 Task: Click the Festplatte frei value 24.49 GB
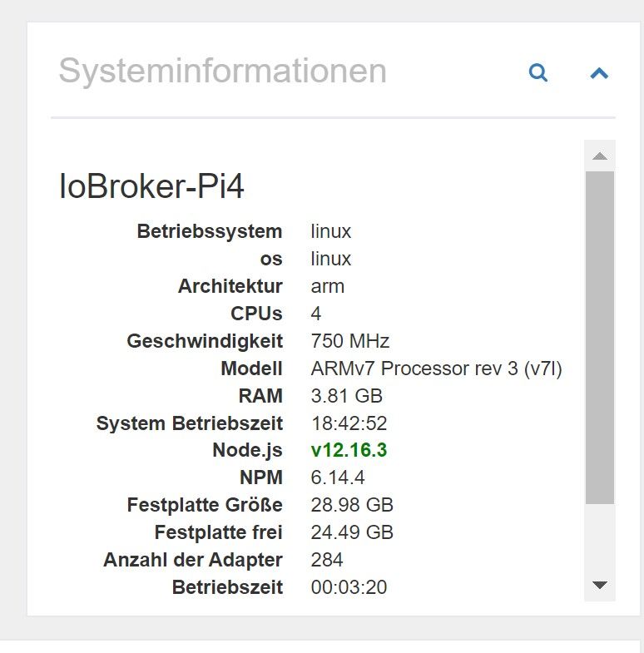pos(352,532)
